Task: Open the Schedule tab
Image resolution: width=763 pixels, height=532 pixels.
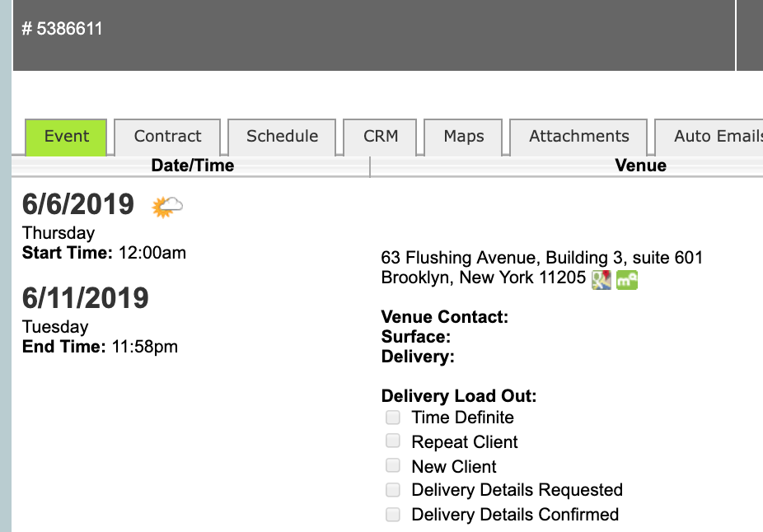Action: click(282, 137)
